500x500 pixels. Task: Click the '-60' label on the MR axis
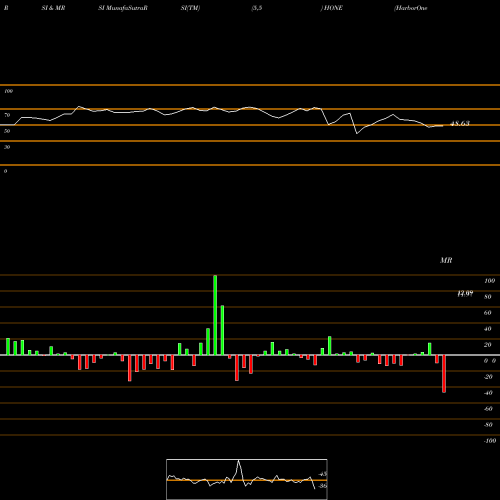tap(488, 409)
